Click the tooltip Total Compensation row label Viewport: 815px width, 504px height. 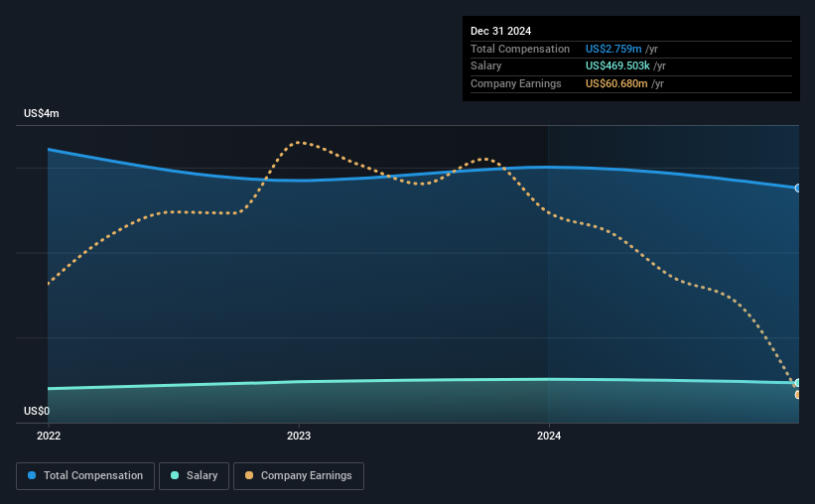point(520,49)
